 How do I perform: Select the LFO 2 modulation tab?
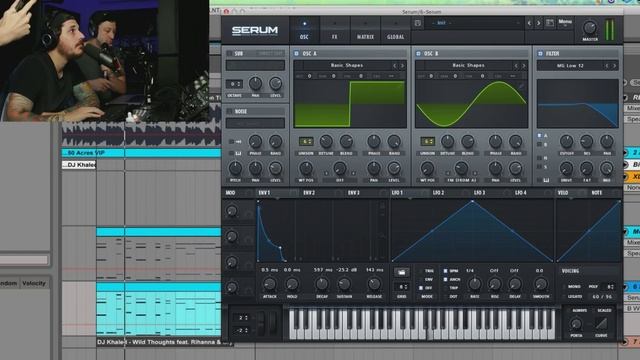438,193
